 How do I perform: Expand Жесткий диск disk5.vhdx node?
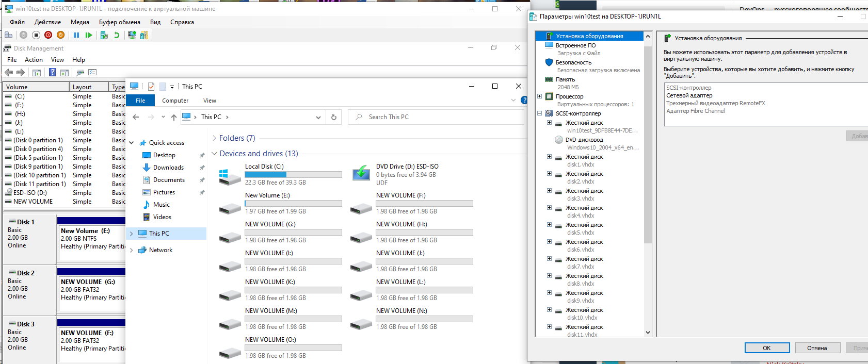(x=549, y=225)
